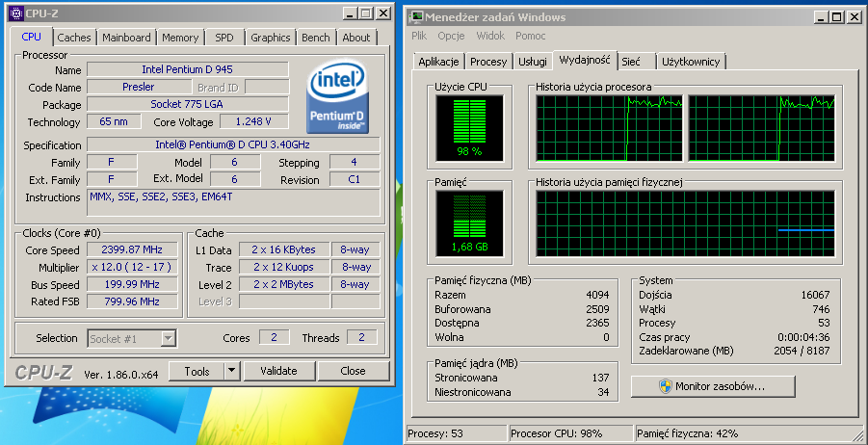The width and height of the screenshot is (868, 445).
Task: Open the Usługi tab
Action: (533, 62)
